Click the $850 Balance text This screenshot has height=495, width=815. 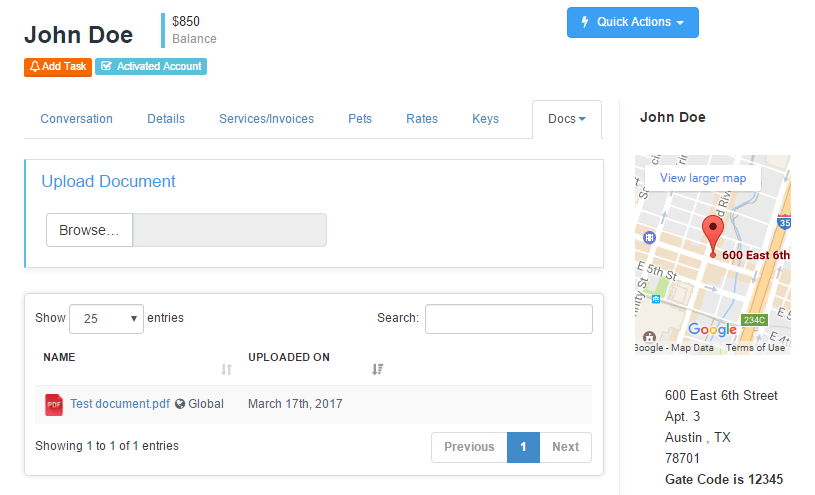tap(194, 30)
